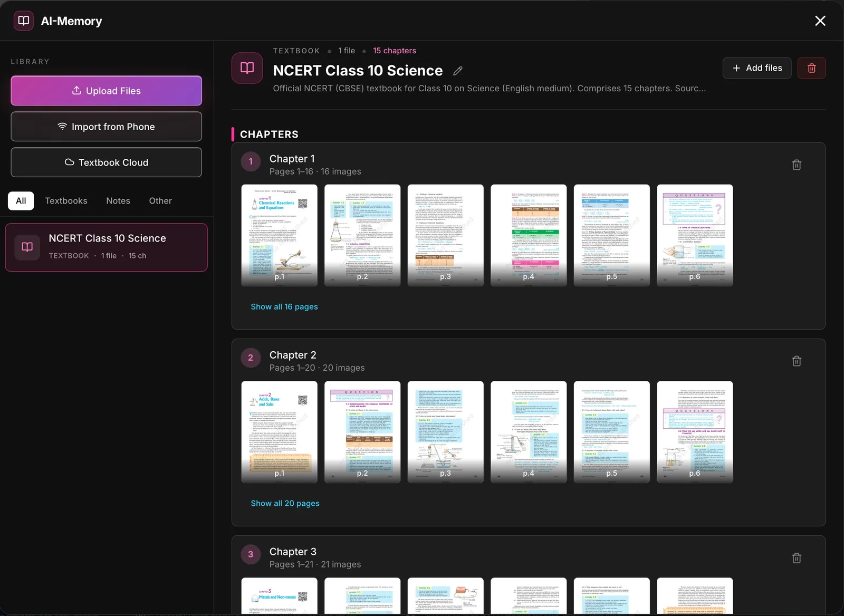
Task: Click 'Pages 1–20 · 20 images' text
Action: click(317, 368)
